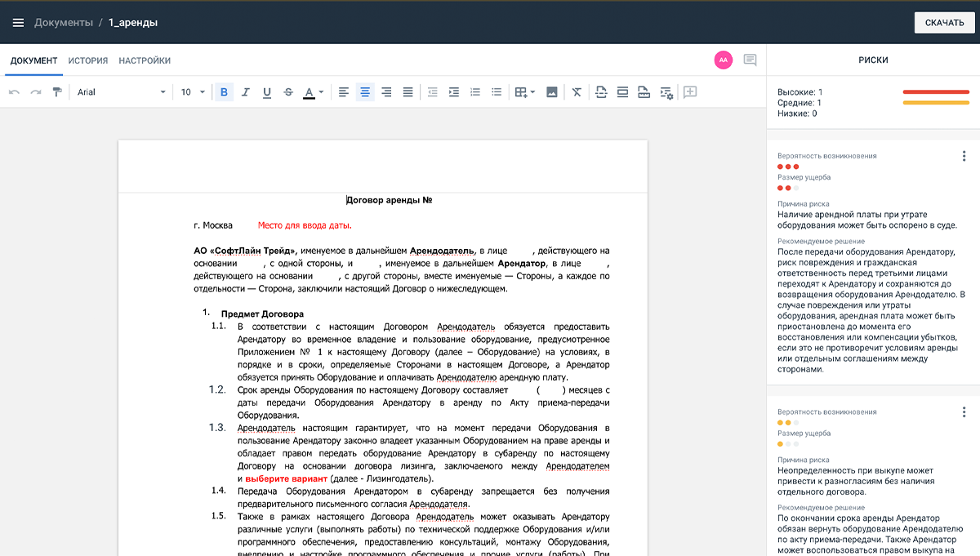This screenshot has height=556, width=980.
Task: Insert a page break icon
Action: coord(601,92)
